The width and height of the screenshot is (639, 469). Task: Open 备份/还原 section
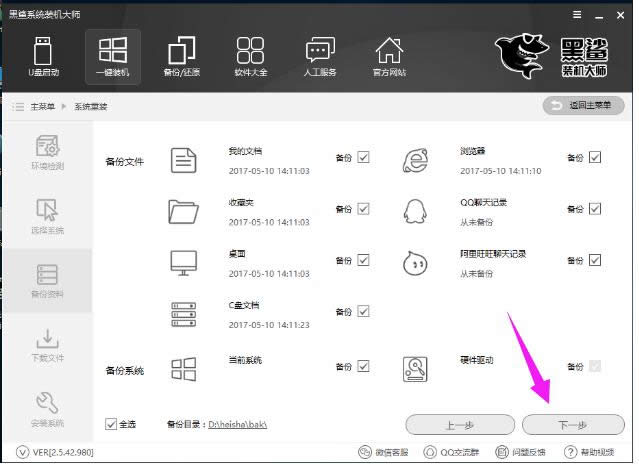pos(182,57)
